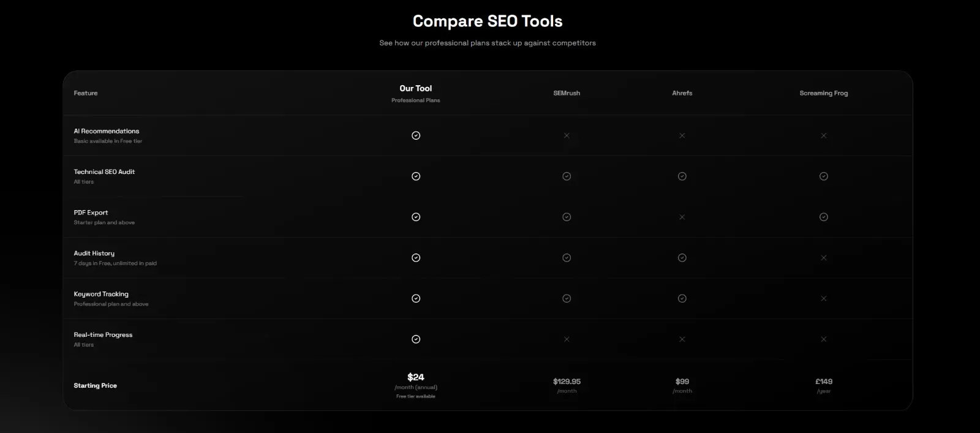Click Our Tool checkmark for Technical SEO Audit
Viewport: 980px width, 433px height.
pyautogui.click(x=416, y=176)
